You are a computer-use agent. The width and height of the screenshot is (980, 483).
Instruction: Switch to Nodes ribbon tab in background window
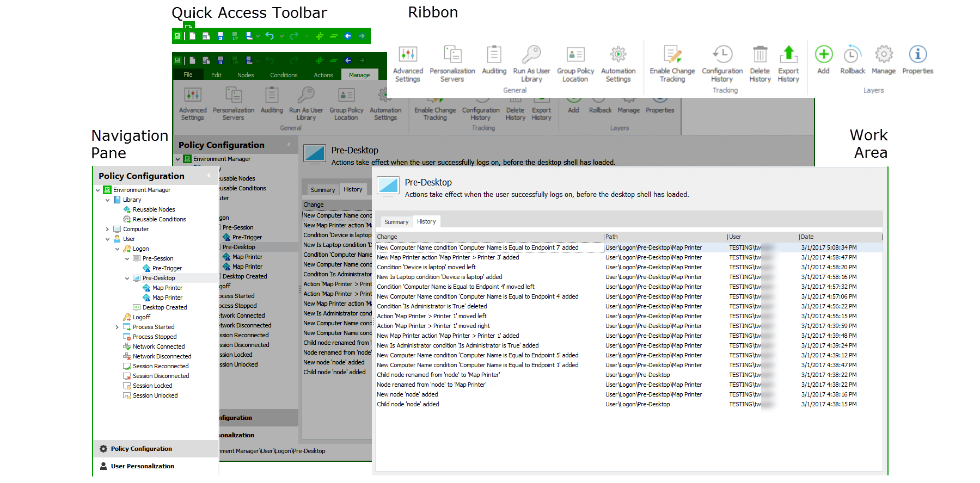246,75
